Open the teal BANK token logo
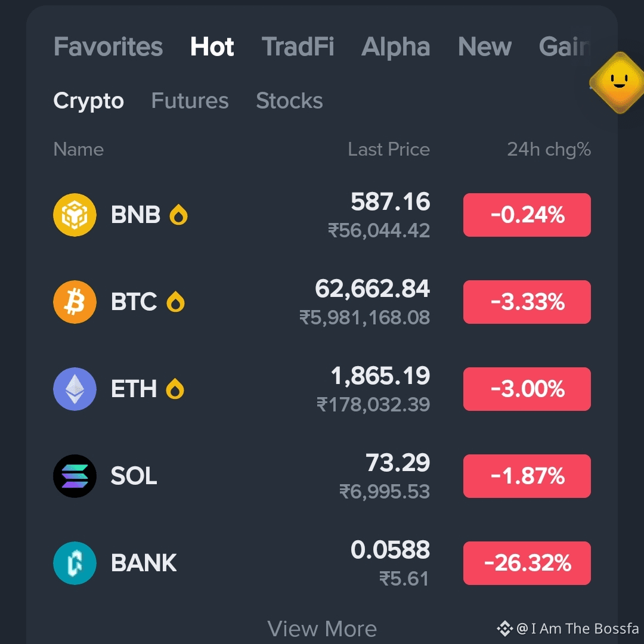This screenshot has height=644, width=644. point(75,563)
